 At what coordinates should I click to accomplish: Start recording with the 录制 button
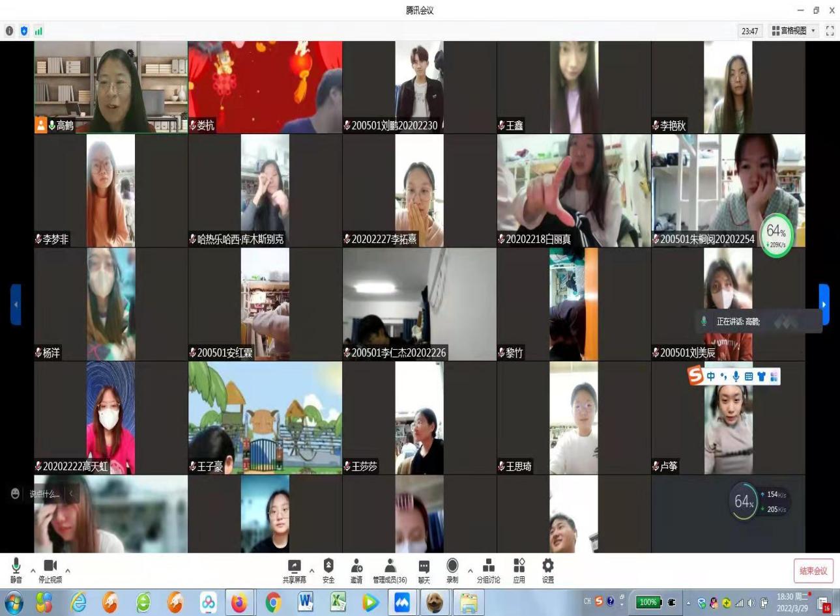pos(452,570)
